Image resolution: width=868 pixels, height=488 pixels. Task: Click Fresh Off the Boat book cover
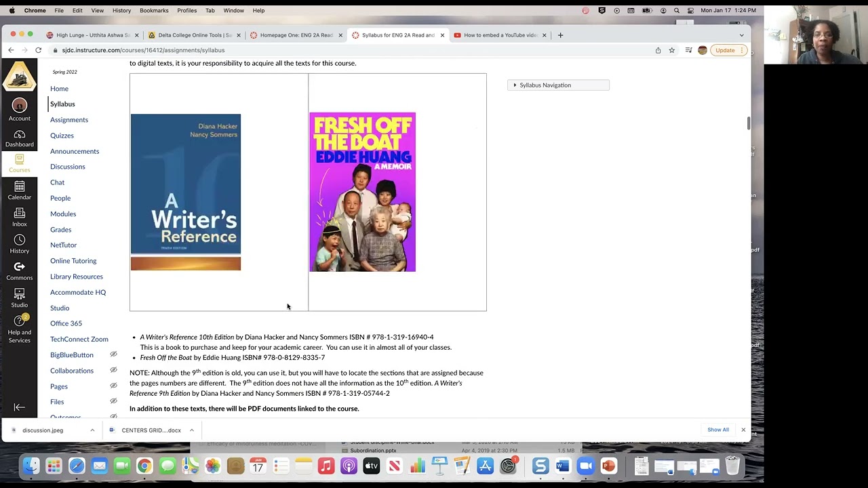tap(363, 192)
